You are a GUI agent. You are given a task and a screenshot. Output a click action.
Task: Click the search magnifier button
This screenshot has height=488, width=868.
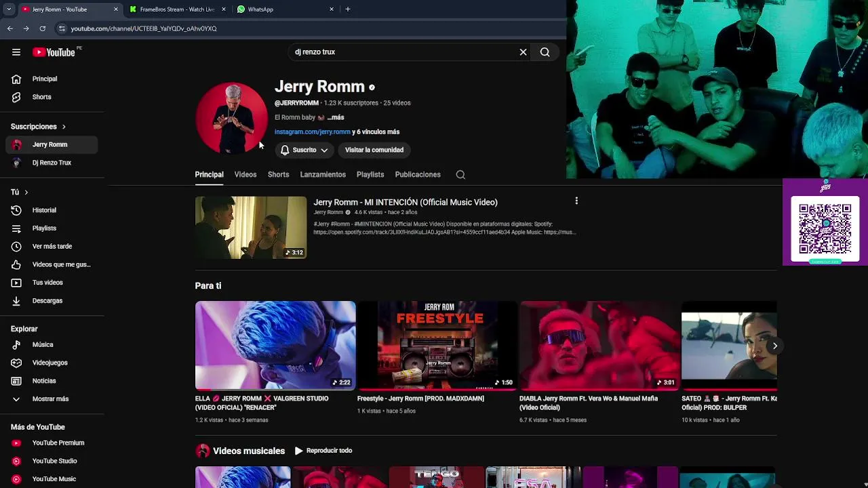coord(545,52)
